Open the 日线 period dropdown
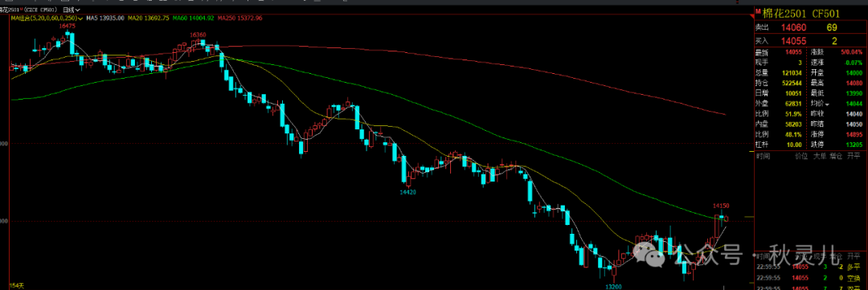 tap(71, 10)
